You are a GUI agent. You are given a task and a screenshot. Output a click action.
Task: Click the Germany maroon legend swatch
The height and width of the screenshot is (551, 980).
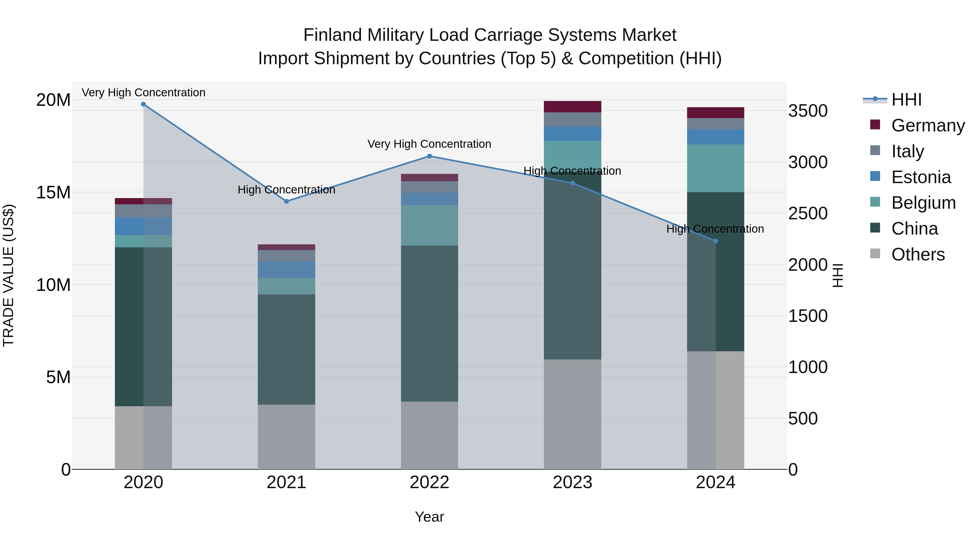coord(875,125)
